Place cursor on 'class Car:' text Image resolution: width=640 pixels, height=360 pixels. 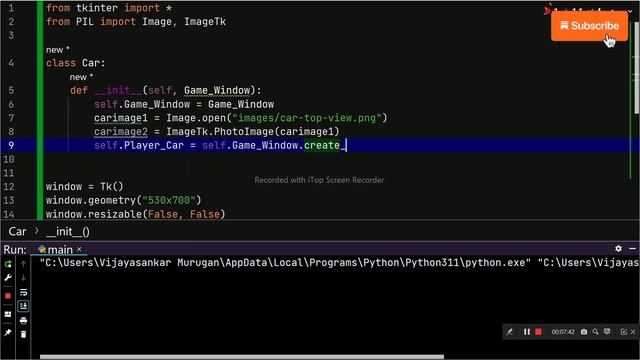pyautogui.click(x=76, y=63)
